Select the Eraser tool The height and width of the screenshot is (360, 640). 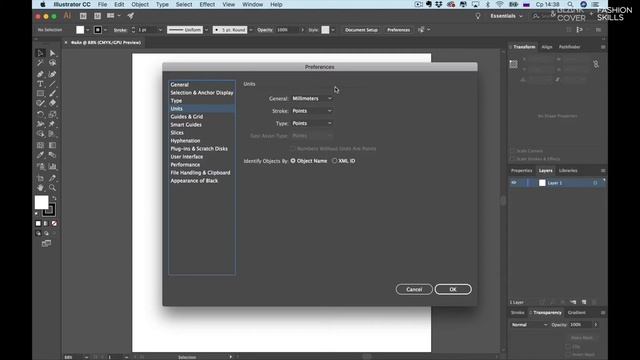click(x=53, y=103)
